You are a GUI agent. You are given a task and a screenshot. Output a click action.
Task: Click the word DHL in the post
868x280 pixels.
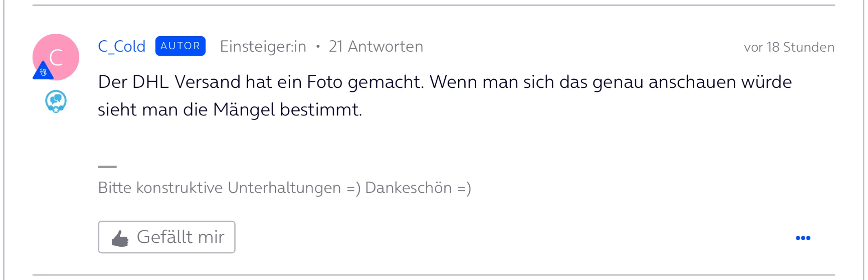[151, 82]
